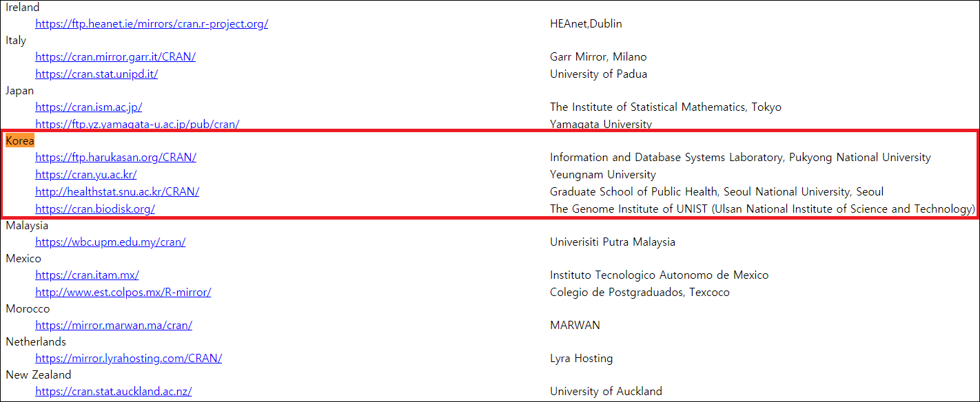
Task: Click the Univerisiti Putra Malaysia text
Action: pos(613,242)
